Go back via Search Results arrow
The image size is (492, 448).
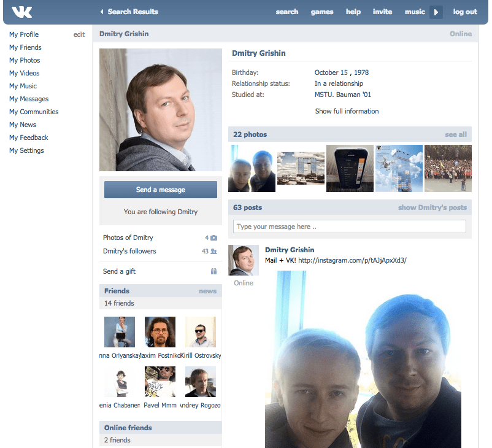pos(102,12)
